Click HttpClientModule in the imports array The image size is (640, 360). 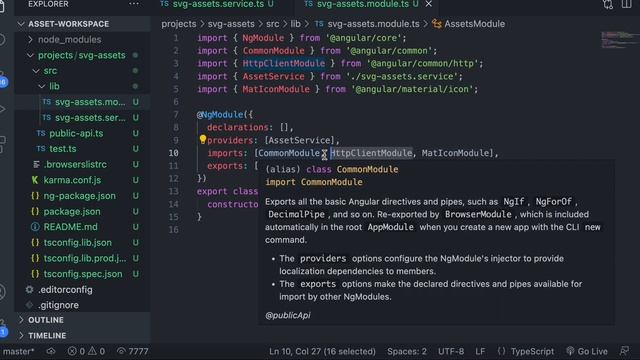tap(371, 153)
